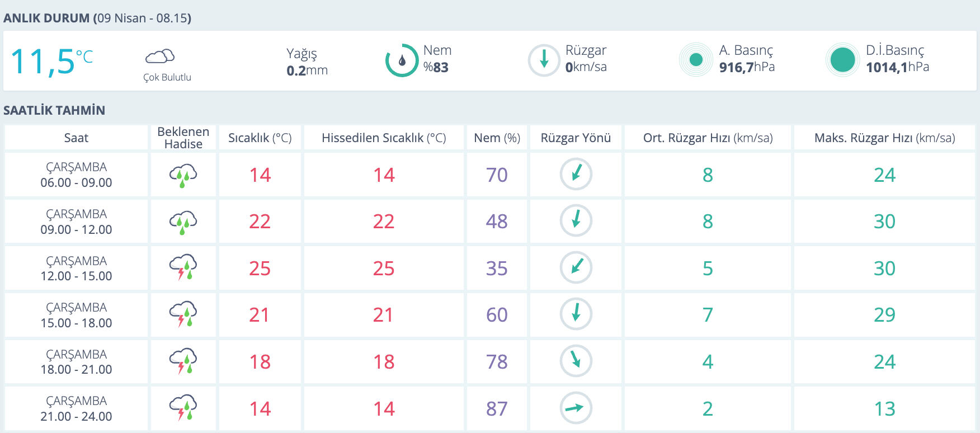Click the thunderstorm icon for 21.00 - 24.00

coord(183,408)
